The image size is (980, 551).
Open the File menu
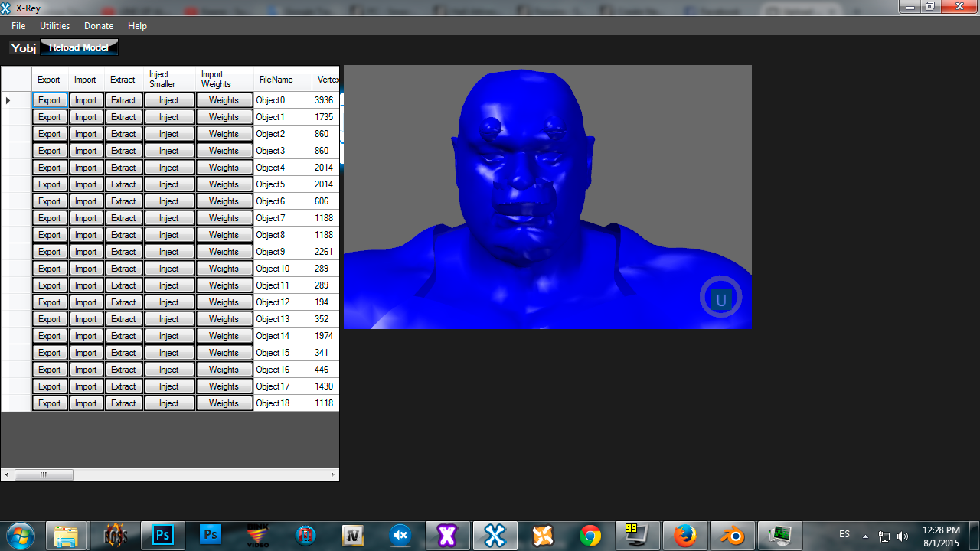[18, 26]
